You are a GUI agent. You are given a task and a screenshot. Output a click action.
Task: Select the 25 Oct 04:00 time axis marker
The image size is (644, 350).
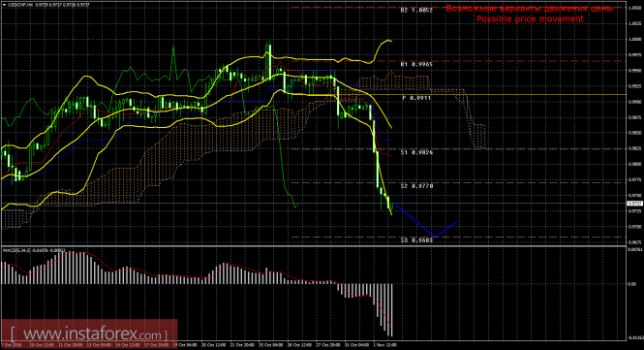tap(270, 345)
